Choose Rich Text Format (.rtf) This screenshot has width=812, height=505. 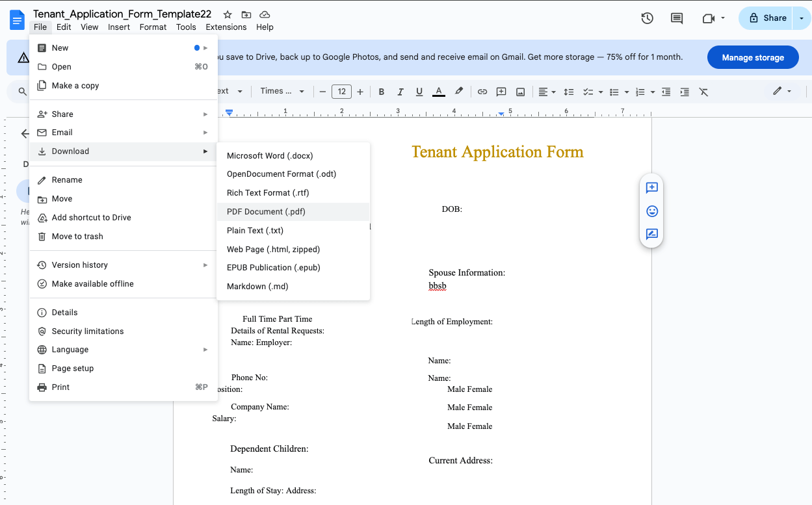click(x=293, y=193)
